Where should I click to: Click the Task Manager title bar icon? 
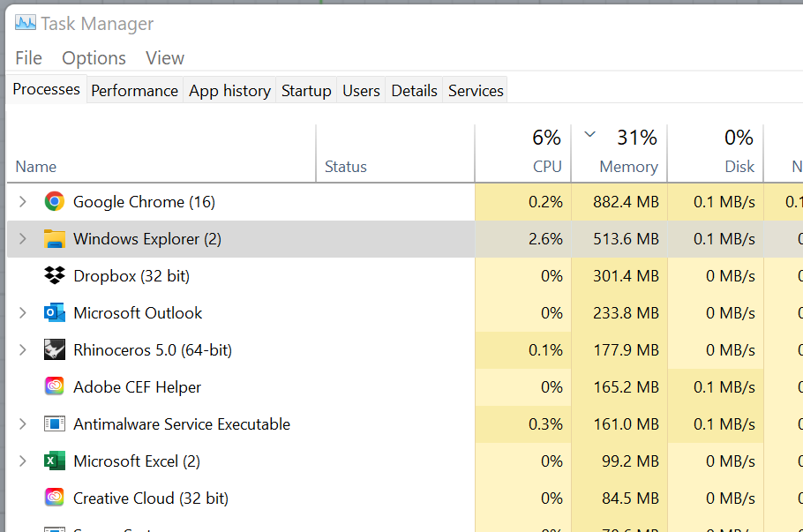coord(25,23)
